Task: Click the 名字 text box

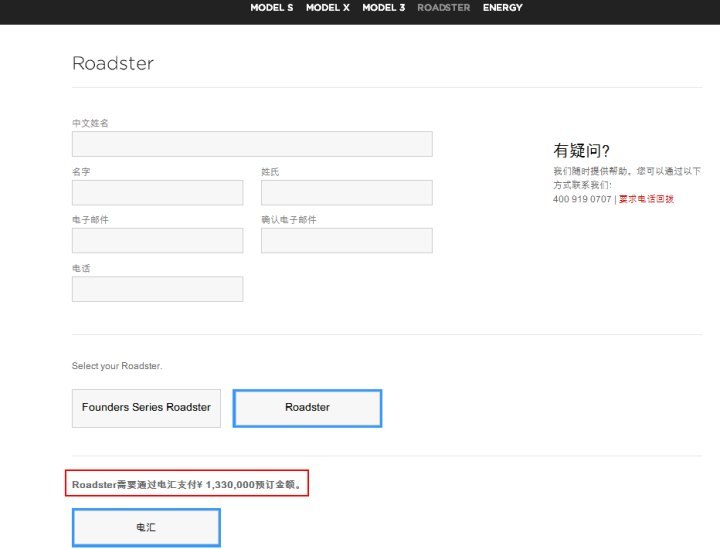Action: (x=158, y=192)
